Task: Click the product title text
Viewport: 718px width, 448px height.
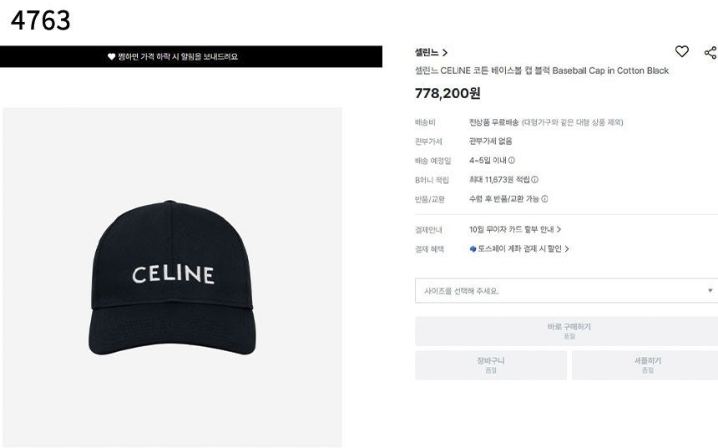Action: point(541,71)
